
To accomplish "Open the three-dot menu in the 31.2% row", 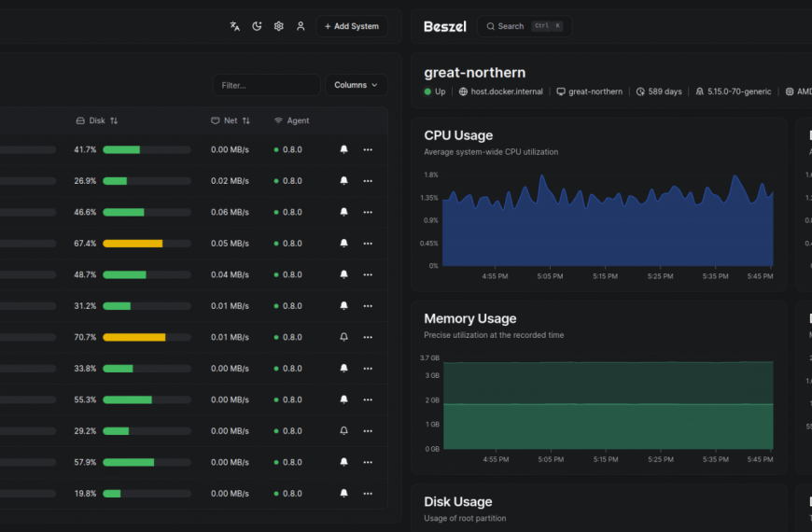I will click(368, 305).
